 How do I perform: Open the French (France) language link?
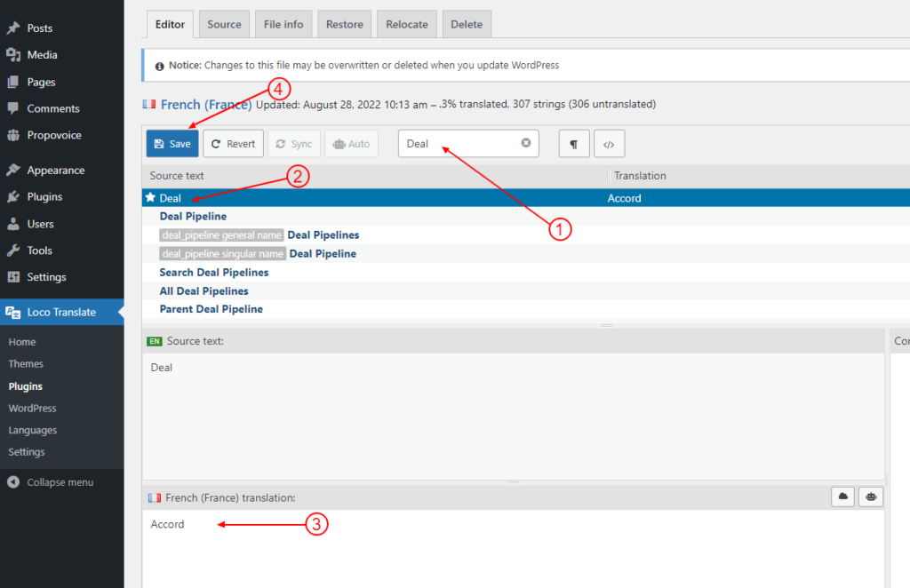(206, 105)
